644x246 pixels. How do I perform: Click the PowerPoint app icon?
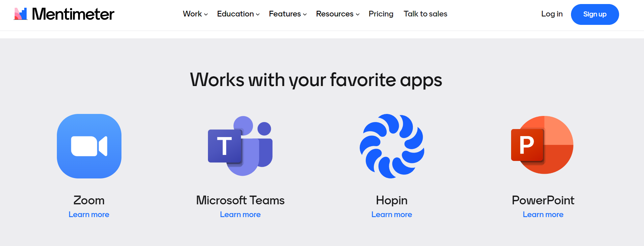(542, 145)
